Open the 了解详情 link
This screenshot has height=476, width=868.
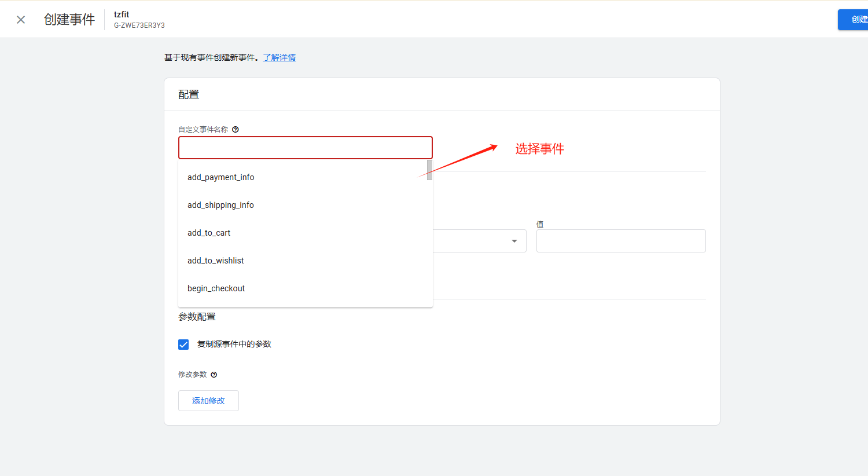point(279,57)
